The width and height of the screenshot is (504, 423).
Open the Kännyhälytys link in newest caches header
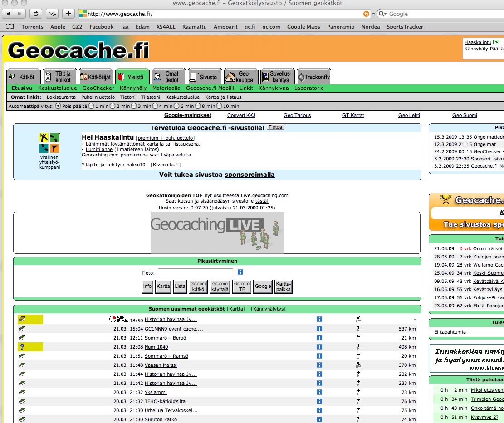pyautogui.click(x=268, y=309)
